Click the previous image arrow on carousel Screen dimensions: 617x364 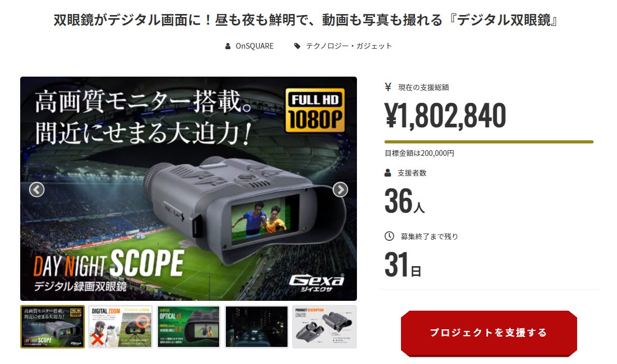[37, 190]
